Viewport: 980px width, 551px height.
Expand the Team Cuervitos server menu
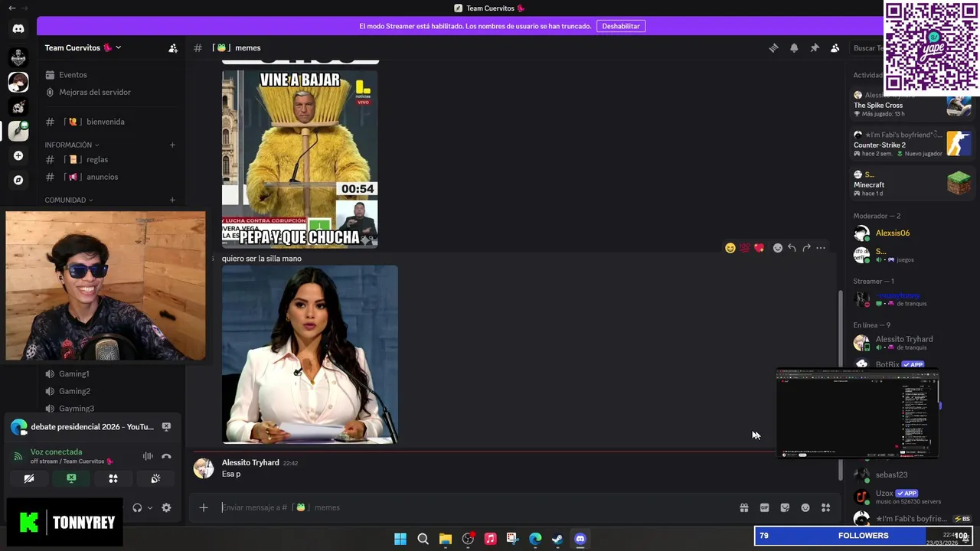[83, 47]
